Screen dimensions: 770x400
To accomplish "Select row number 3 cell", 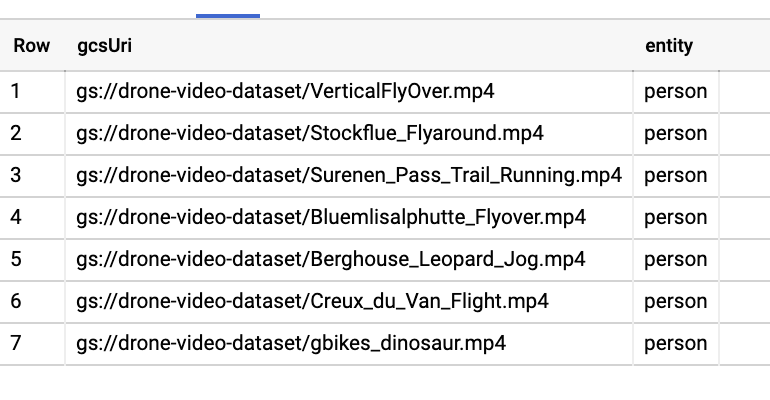I will [x=16, y=176].
